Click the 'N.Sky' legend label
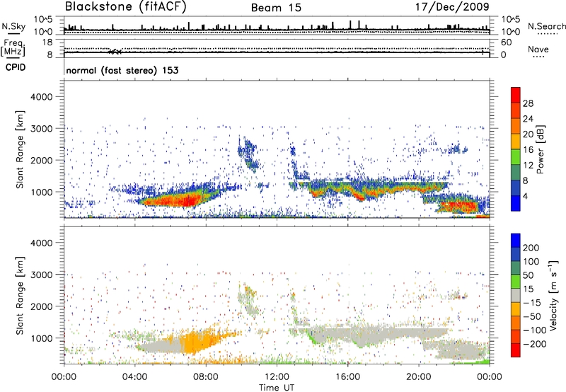 coord(13,26)
